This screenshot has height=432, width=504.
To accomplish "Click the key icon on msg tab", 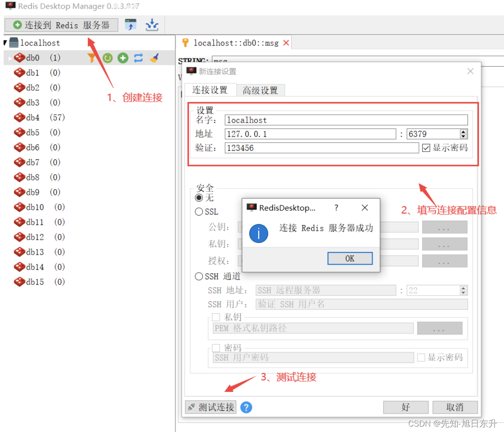I will pos(185,42).
